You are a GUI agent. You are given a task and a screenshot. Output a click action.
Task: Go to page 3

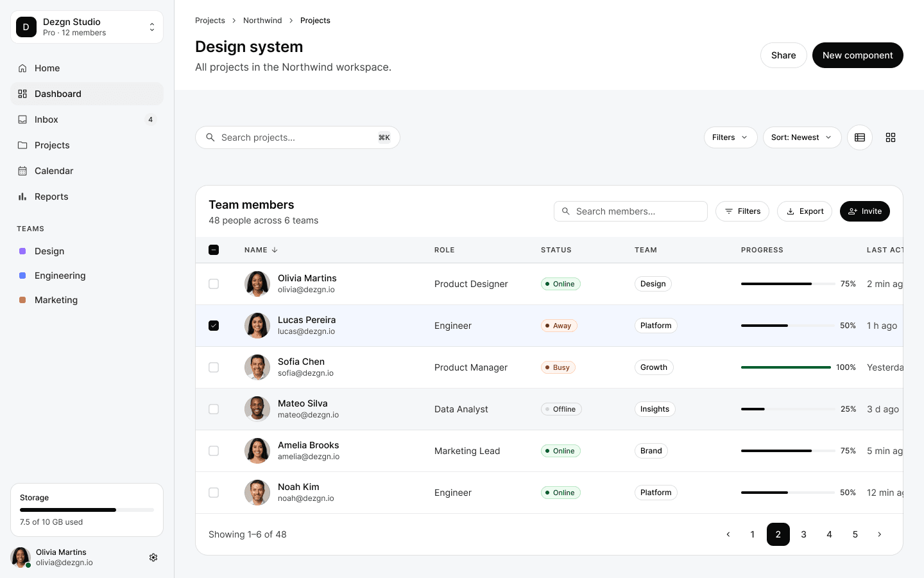click(x=804, y=534)
